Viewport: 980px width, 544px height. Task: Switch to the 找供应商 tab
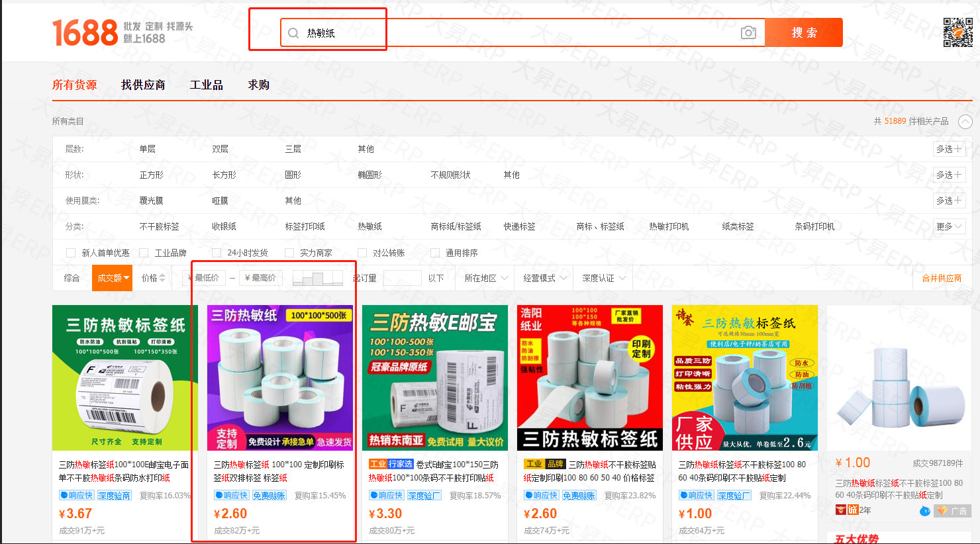click(143, 85)
